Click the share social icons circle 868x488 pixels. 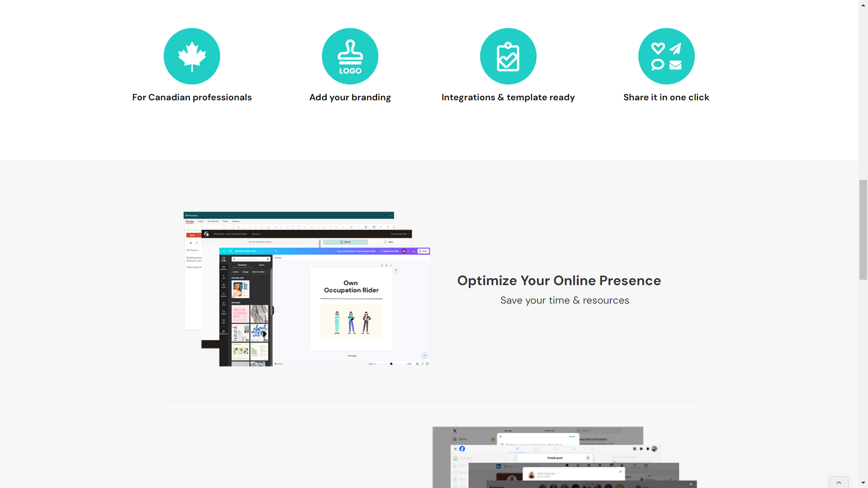[666, 56]
